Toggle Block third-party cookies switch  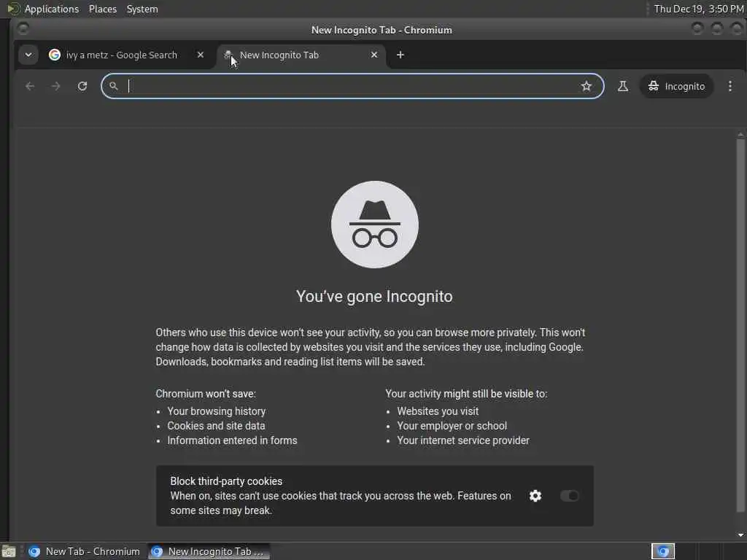click(x=569, y=496)
